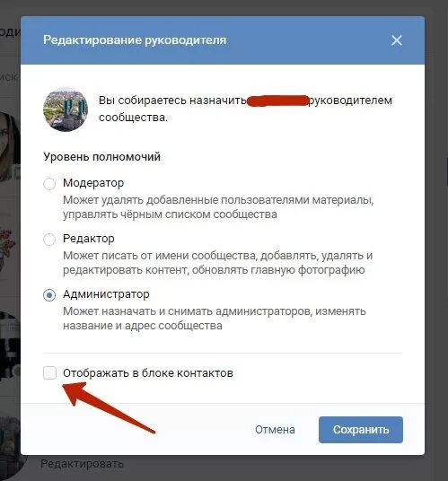This screenshot has width=448, height=481.
Task: Open the redacted user name link
Action: point(277,101)
